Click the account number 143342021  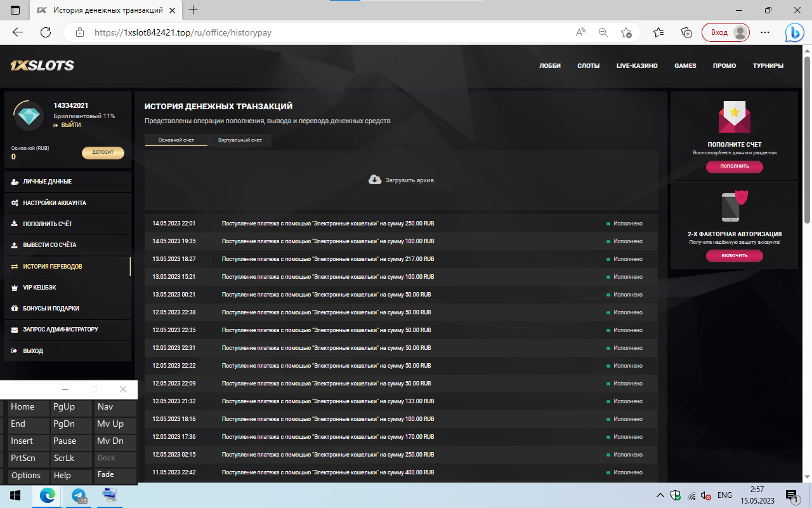click(71, 105)
